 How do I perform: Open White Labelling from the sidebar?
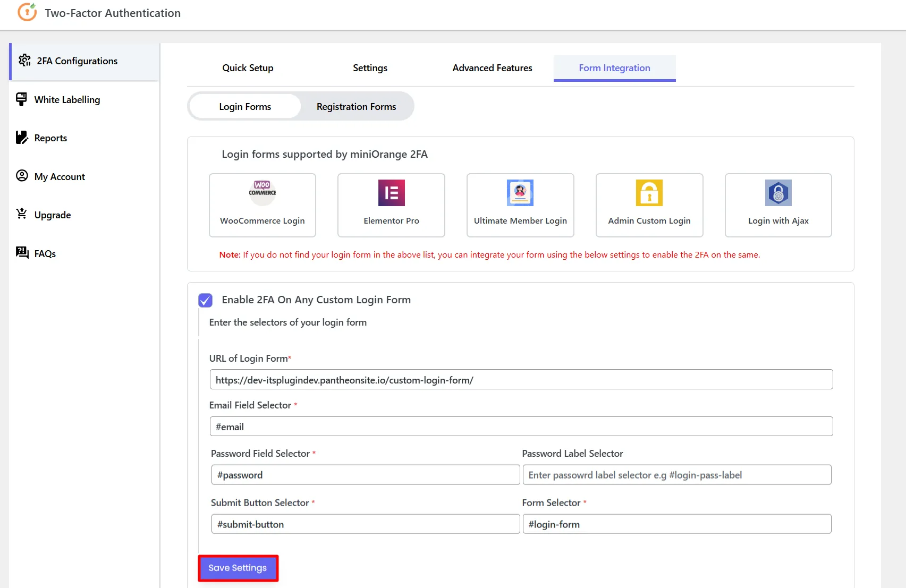click(67, 100)
